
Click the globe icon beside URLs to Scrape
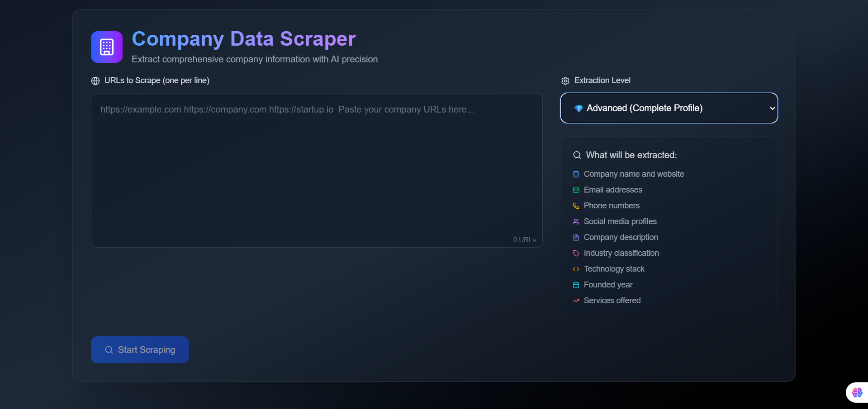point(95,80)
